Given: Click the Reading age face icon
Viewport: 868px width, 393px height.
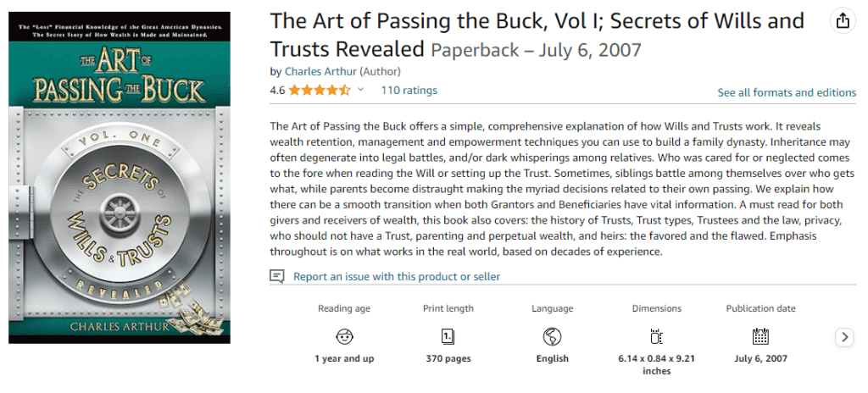Looking at the screenshot, I should [x=344, y=336].
